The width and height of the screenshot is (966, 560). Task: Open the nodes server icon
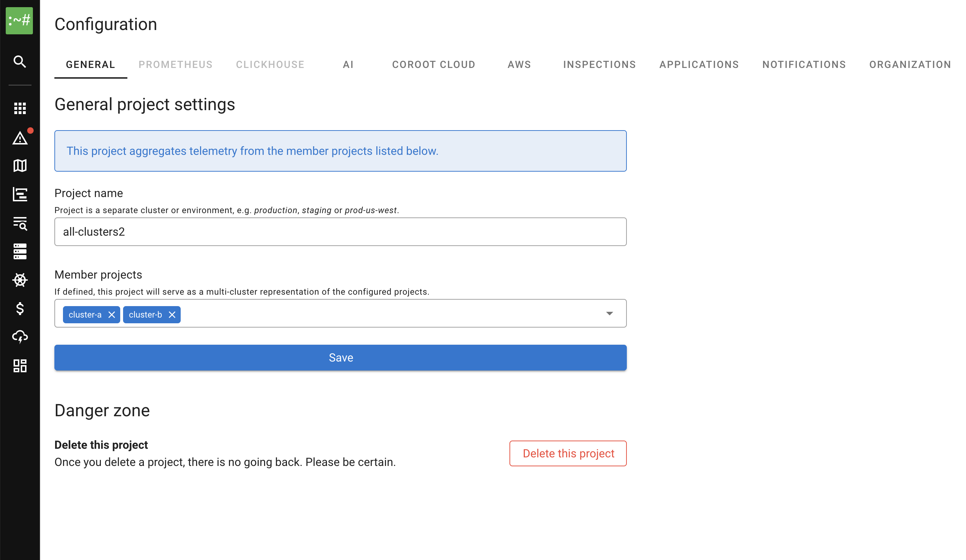pos(20,252)
